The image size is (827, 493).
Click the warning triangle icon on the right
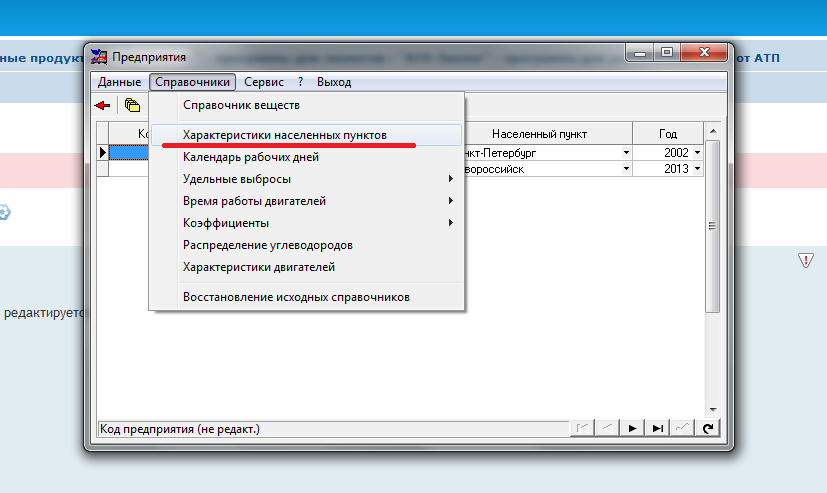pos(806,261)
